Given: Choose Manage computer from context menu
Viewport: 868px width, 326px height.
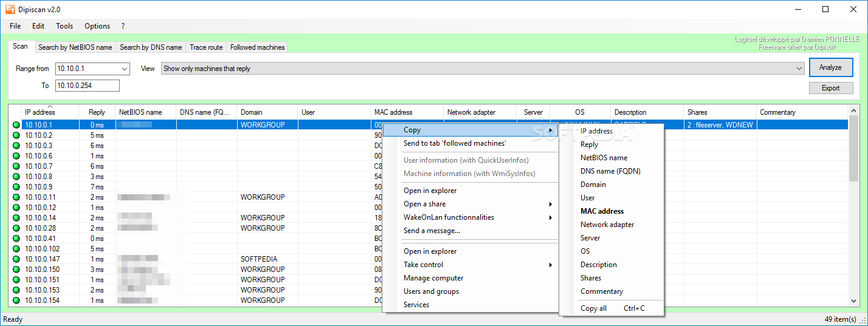Looking at the screenshot, I should [x=470, y=278].
